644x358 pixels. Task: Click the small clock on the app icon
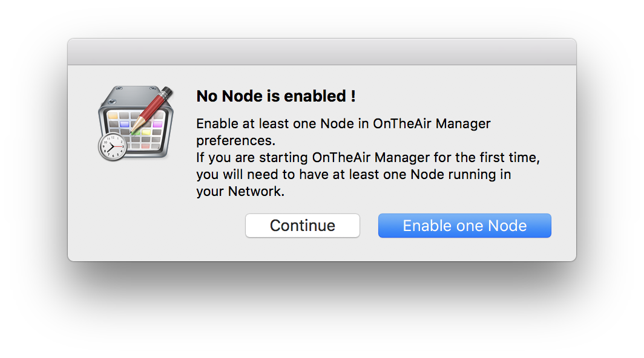click(x=113, y=146)
